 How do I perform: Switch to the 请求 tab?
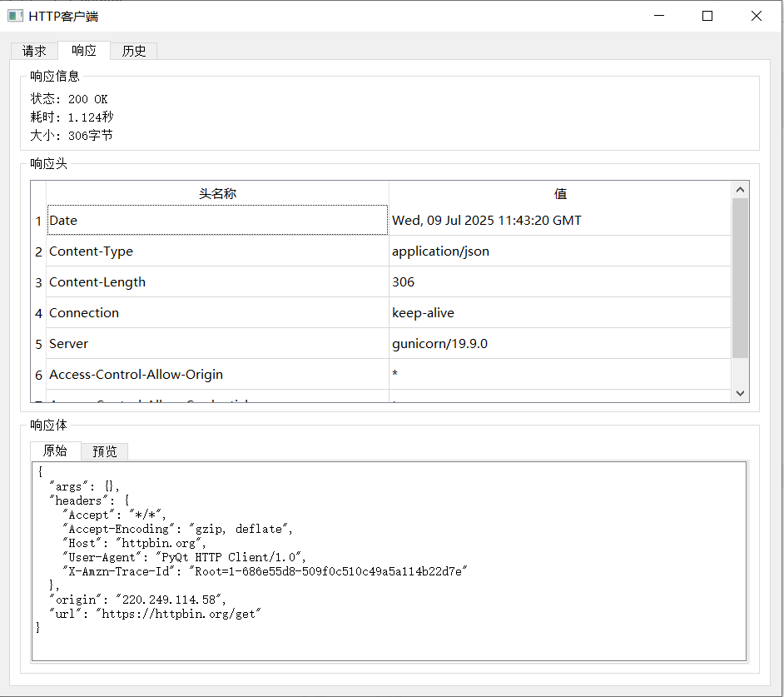(34, 51)
